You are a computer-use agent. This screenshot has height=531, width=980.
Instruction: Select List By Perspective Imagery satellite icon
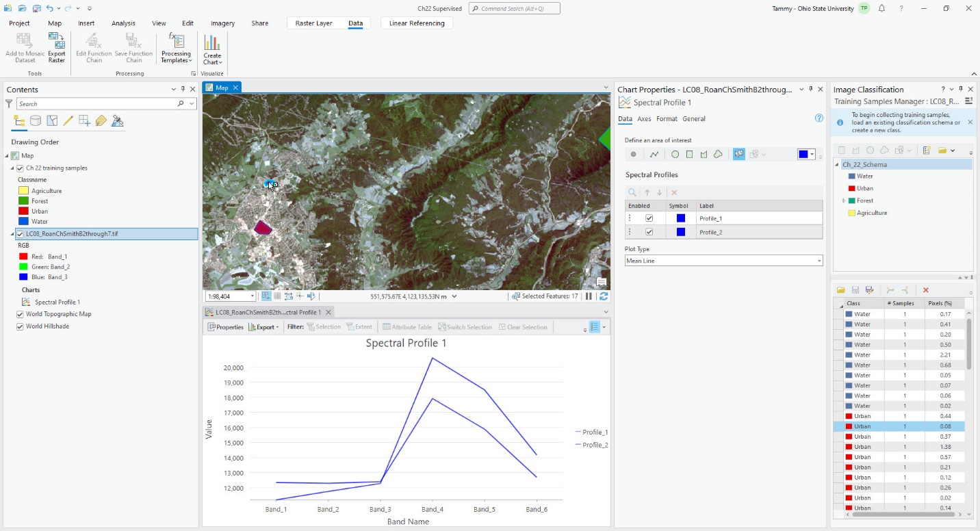pos(118,121)
